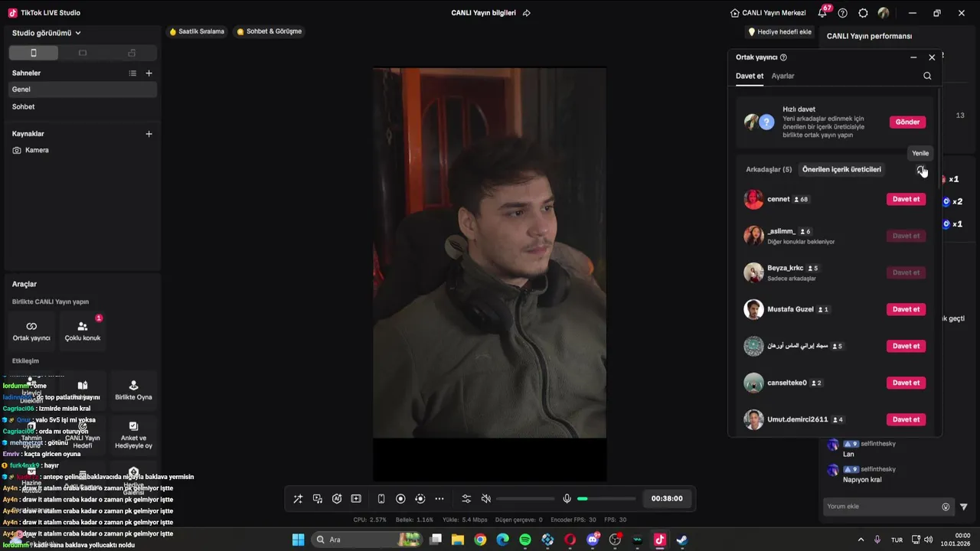Invite Mustafa Guzel with Davet et
This screenshot has height=551, width=980.
pyautogui.click(x=906, y=309)
